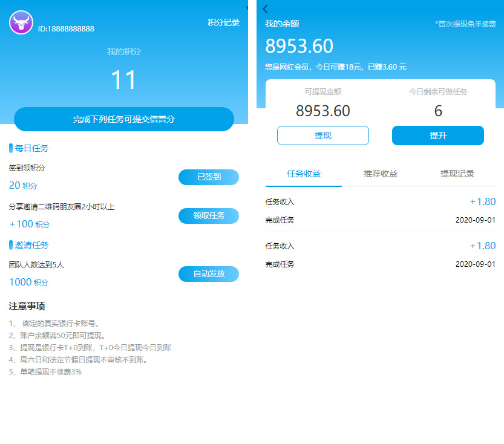Tap the 已签到 signed-in button
504x444 pixels.
click(x=208, y=177)
